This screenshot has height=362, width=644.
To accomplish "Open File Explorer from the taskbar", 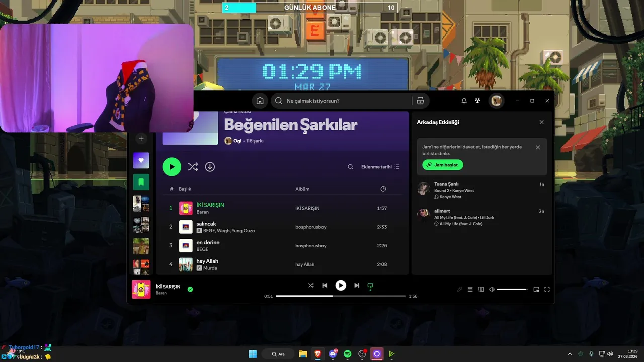I will (303, 354).
